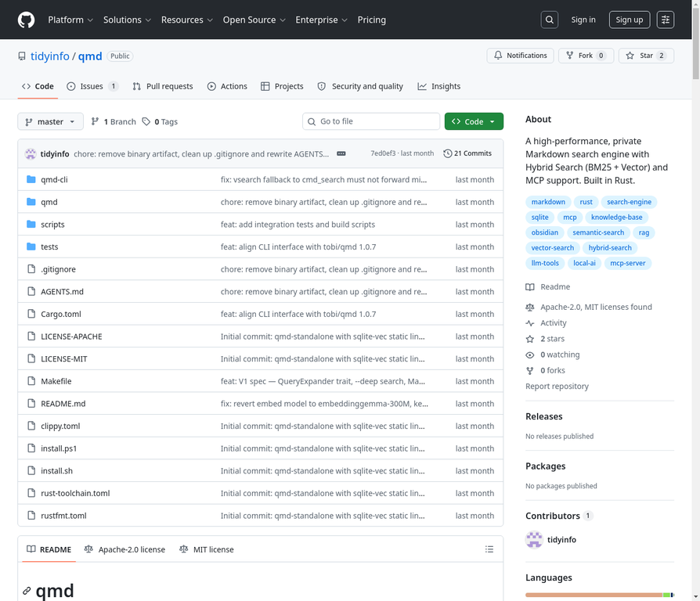Screen dimensions: 700x601
Task: Click the permalink chain icon beside qmd heading
Action: 27,590
